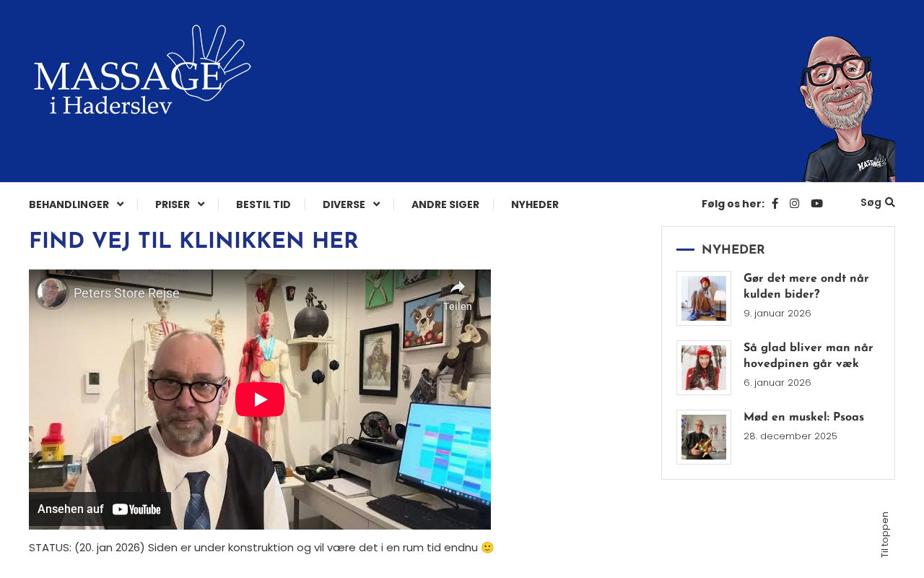
Task: Open the Facebook social icon
Action: [775, 204]
